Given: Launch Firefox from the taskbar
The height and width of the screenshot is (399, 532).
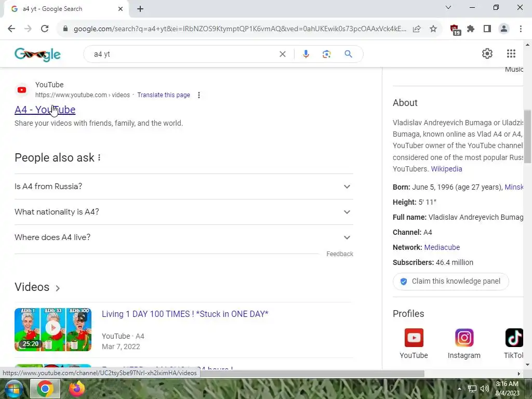Looking at the screenshot, I should [x=77, y=389].
